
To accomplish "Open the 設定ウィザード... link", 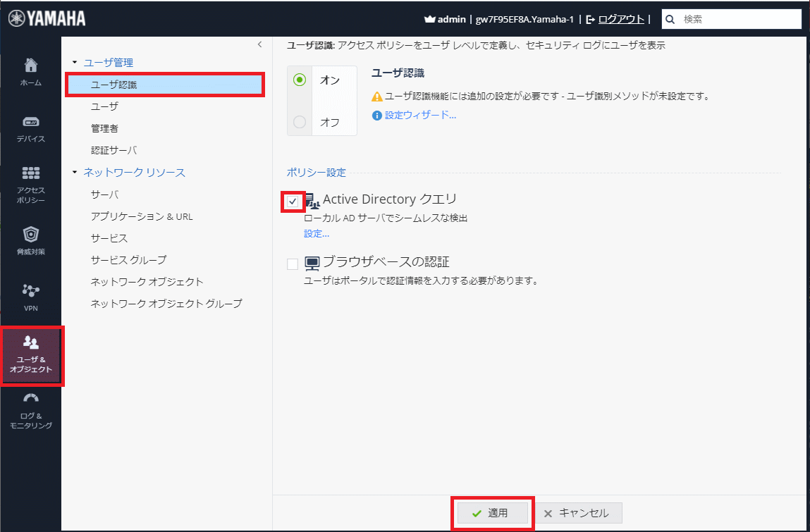I will (x=420, y=115).
